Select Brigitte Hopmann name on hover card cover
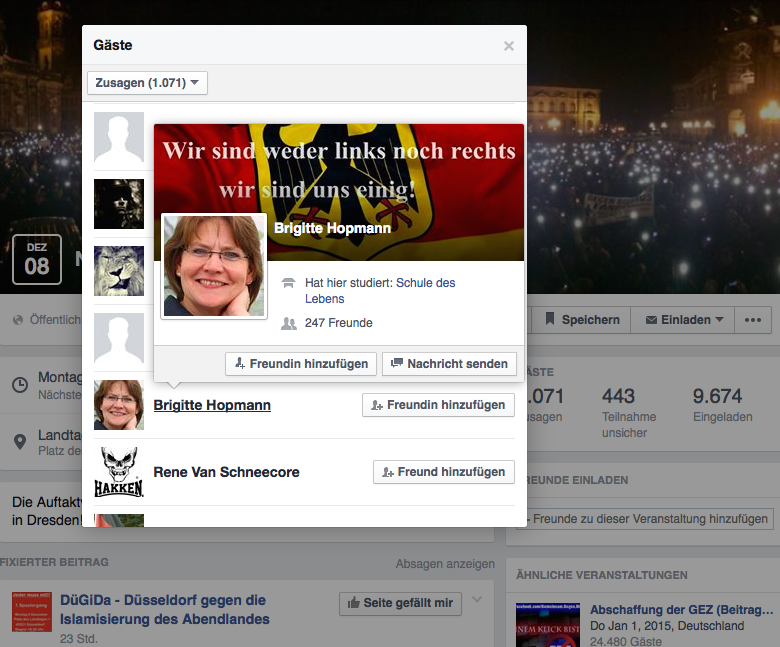 [x=332, y=228]
